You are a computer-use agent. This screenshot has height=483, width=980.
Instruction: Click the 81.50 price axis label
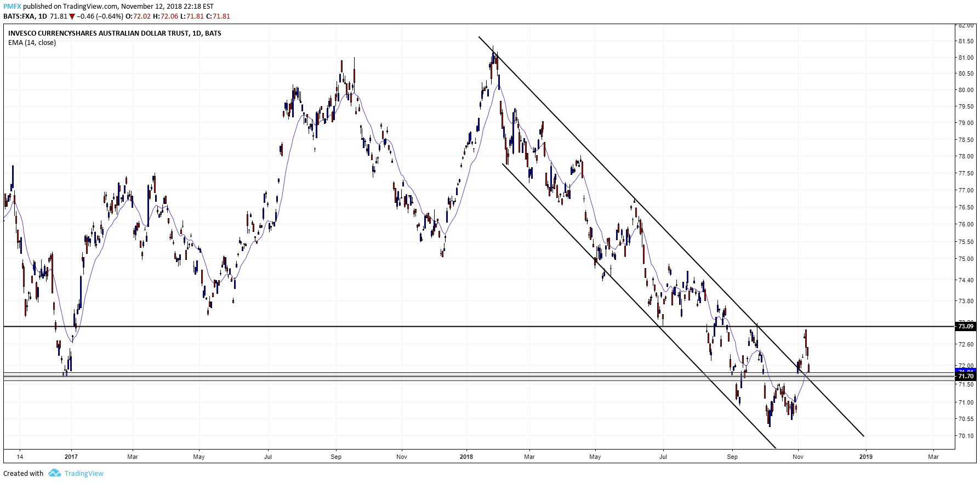pyautogui.click(x=966, y=41)
